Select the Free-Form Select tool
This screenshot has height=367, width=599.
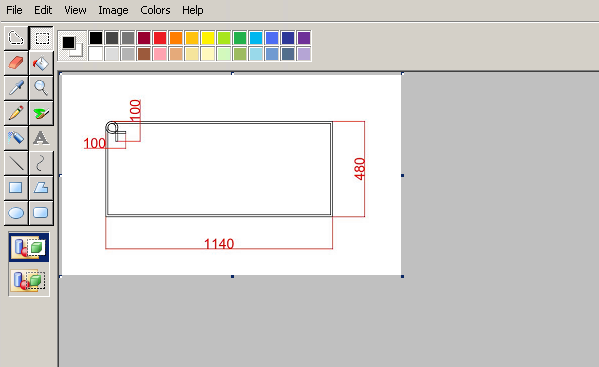click(x=16, y=38)
